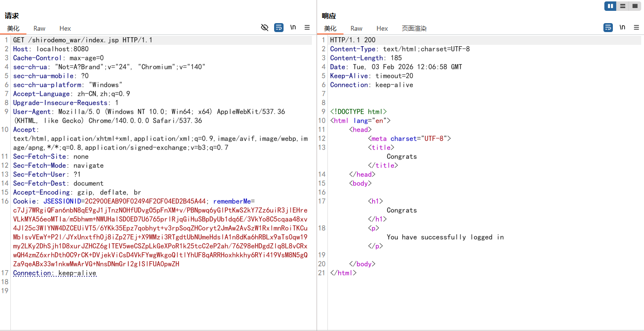The image size is (644, 331).
Task: Switch to combined single-pane layout icon
Action: coord(635,6)
